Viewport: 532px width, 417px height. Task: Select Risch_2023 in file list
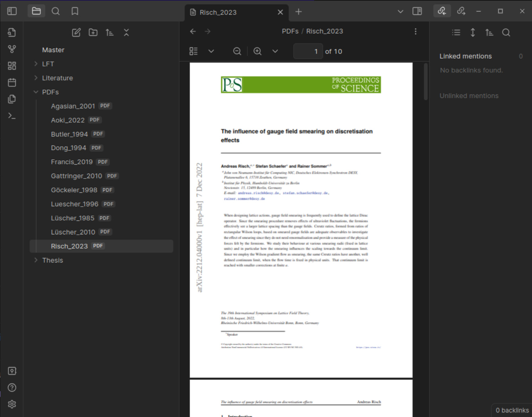coord(101,246)
